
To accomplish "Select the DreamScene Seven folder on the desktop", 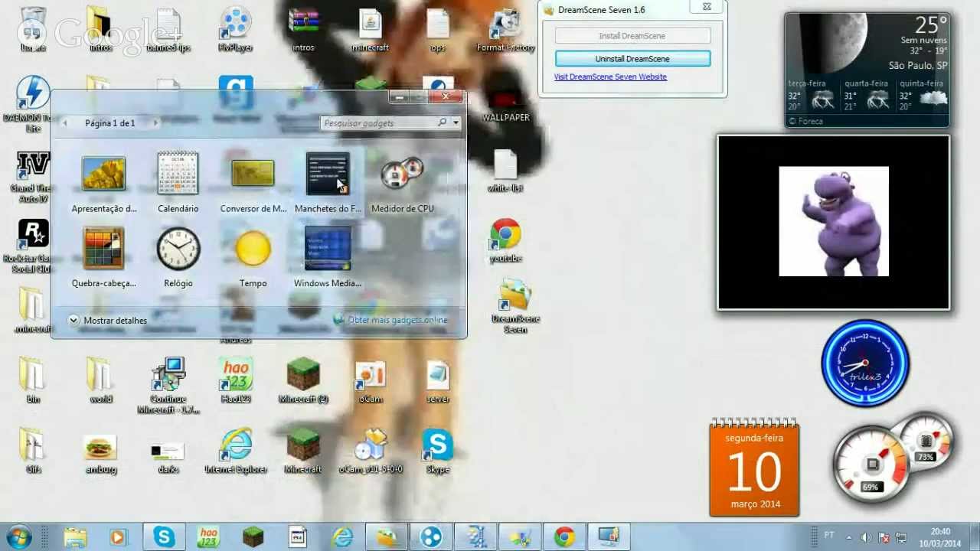I will [515, 306].
